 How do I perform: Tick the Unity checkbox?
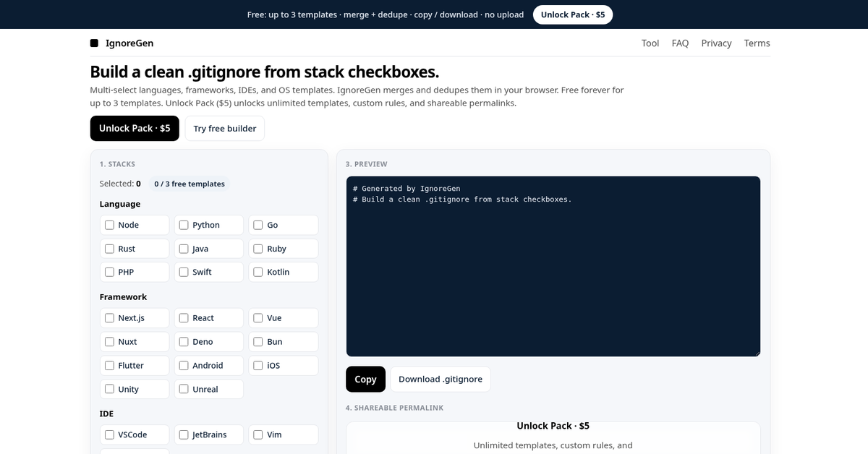(x=110, y=389)
